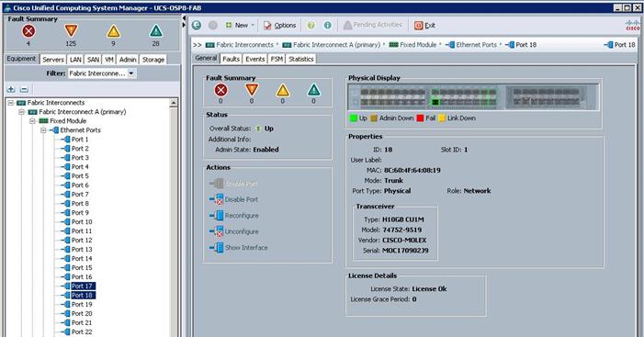Screen dimensions: 644x337
Task: Collapse the Fixed Module tree node
Action: coord(32,121)
